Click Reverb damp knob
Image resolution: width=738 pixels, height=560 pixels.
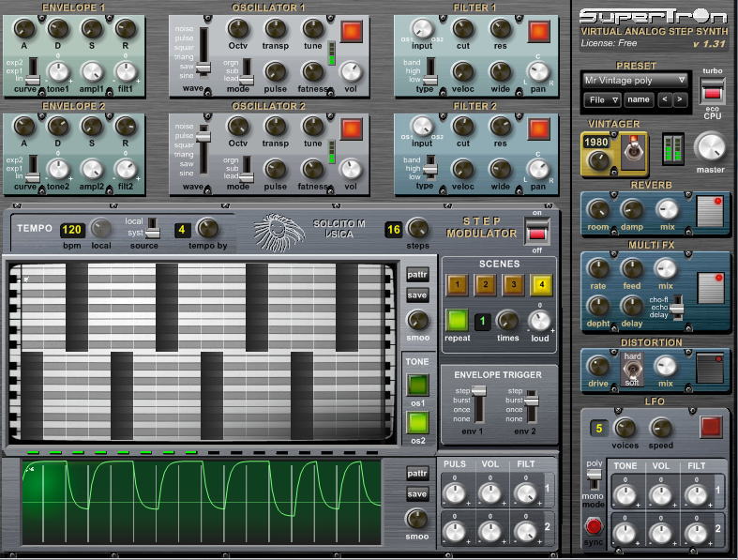click(632, 209)
